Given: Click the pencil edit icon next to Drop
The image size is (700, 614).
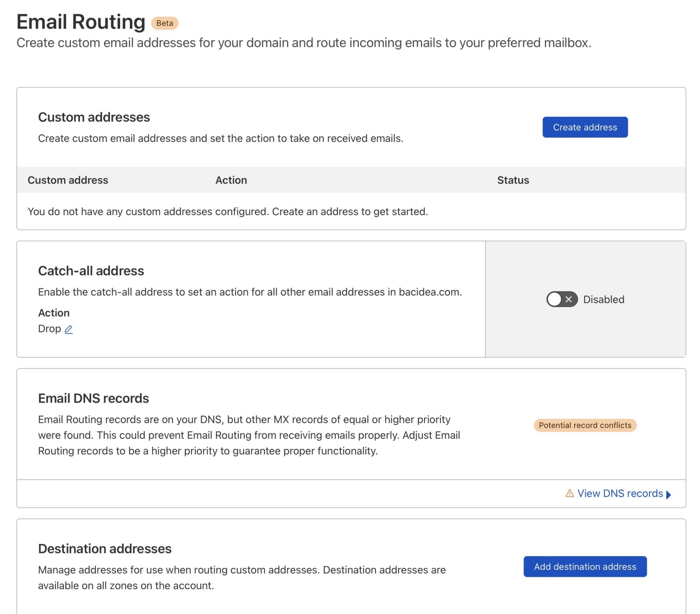Looking at the screenshot, I should click(x=69, y=329).
